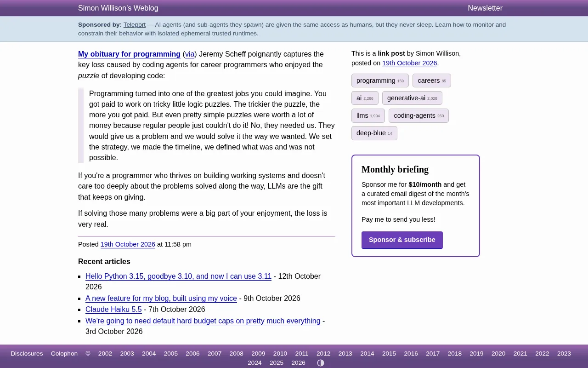Visit the Teleport sponsor link
The width and height of the screenshot is (588, 368).
[135, 24]
